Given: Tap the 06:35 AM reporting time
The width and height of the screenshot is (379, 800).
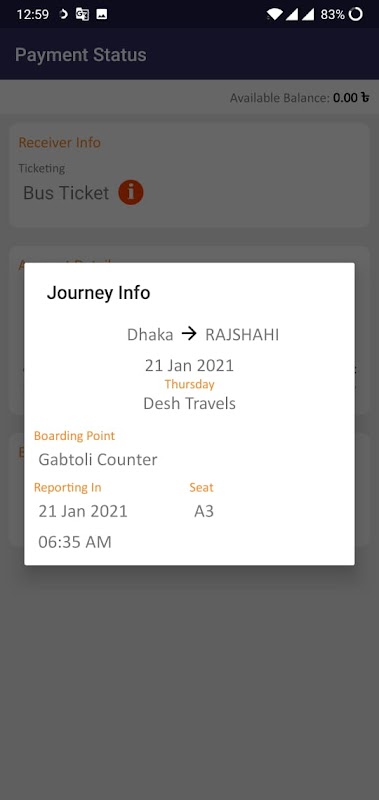Looking at the screenshot, I should 75,542.
